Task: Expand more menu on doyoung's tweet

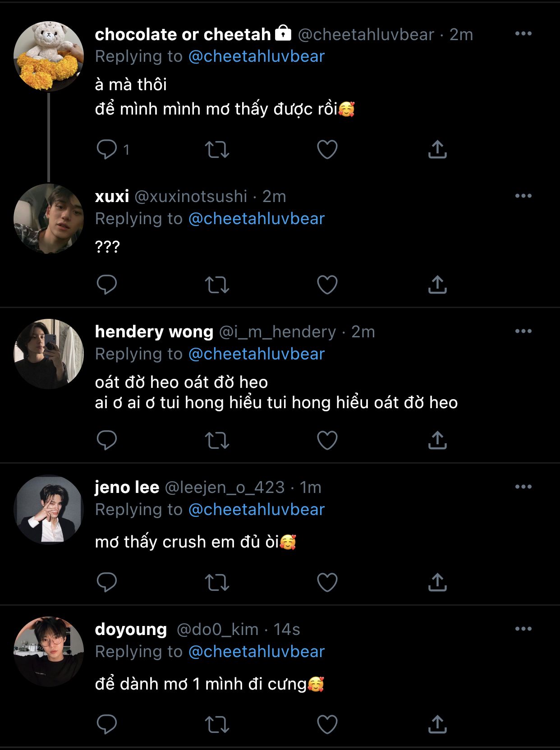Action: (523, 629)
